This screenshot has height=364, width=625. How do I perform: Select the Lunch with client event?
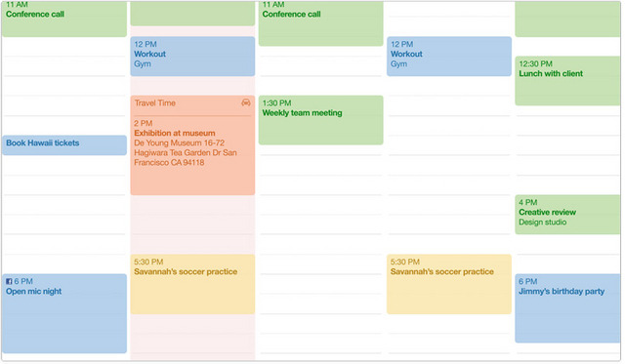568,81
